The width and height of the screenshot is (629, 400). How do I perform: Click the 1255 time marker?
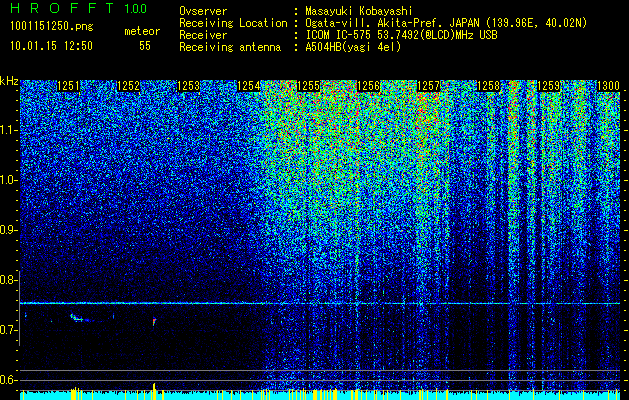(x=308, y=86)
